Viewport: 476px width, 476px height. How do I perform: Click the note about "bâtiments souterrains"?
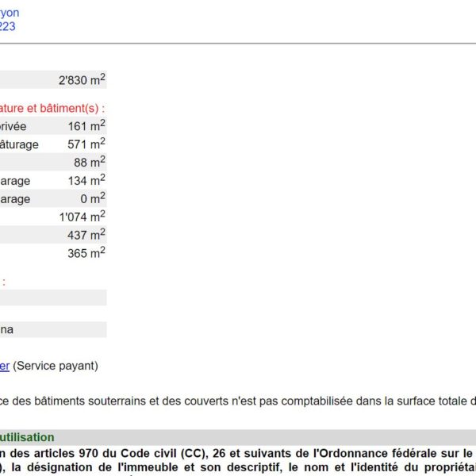(x=238, y=401)
